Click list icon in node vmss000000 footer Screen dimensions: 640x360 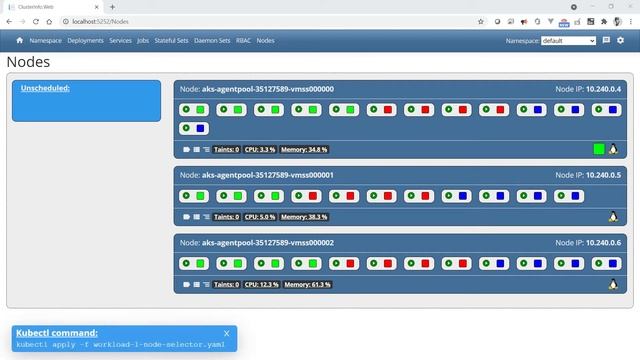[x=206, y=149]
